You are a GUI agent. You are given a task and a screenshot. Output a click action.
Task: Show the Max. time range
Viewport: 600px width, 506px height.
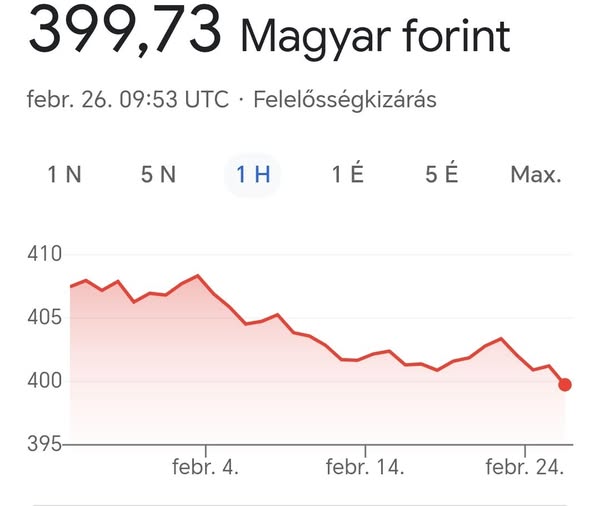point(536,175)
